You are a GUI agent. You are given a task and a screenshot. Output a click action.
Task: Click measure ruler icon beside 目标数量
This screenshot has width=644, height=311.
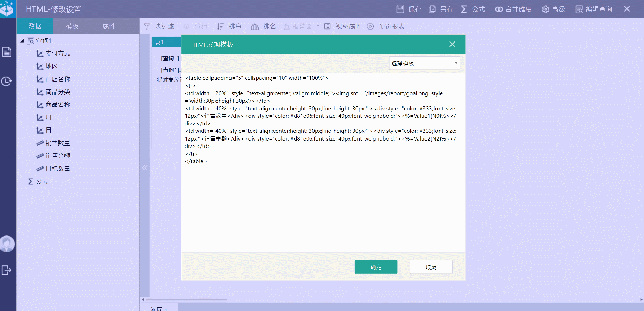[x=40, y=169]
